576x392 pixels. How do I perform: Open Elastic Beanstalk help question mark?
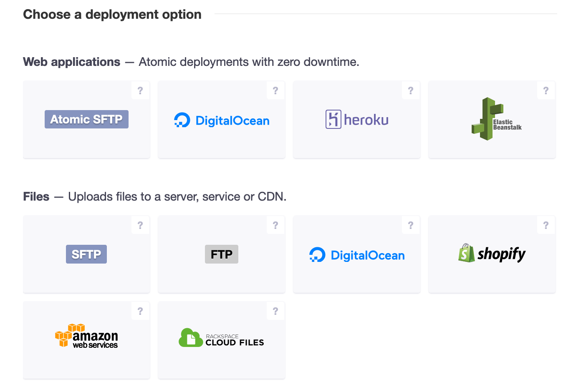coord(546,90)
